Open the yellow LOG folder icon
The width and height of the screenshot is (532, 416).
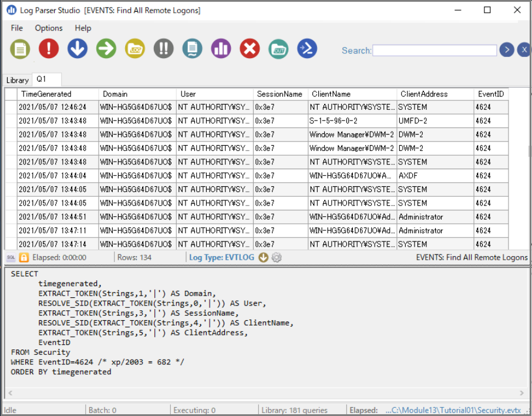(x=135, y=49)
